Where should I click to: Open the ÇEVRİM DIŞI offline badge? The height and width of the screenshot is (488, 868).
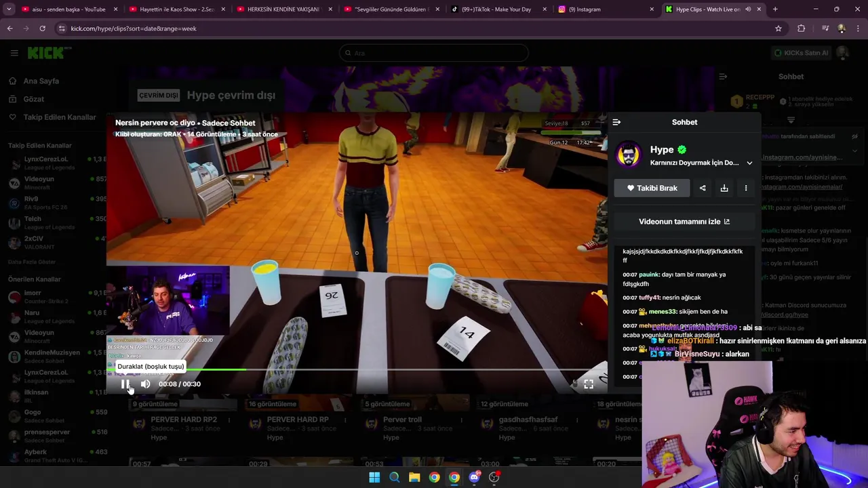[159, 96]
